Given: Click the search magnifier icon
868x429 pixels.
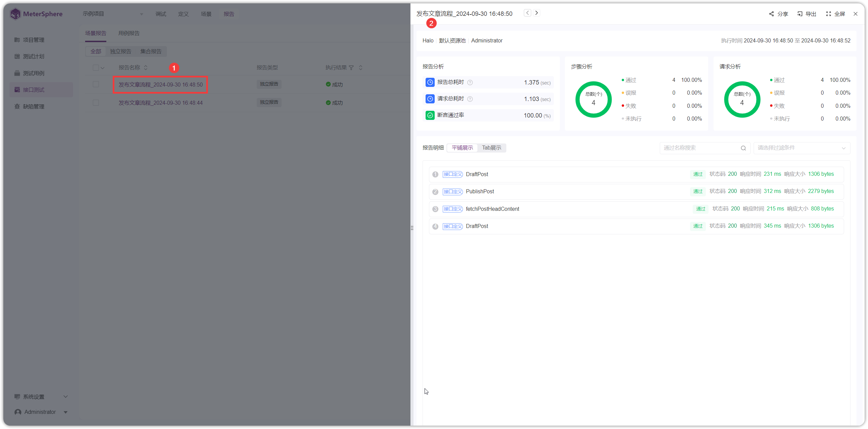Looking at the screenshot, I should pos(743,148).
